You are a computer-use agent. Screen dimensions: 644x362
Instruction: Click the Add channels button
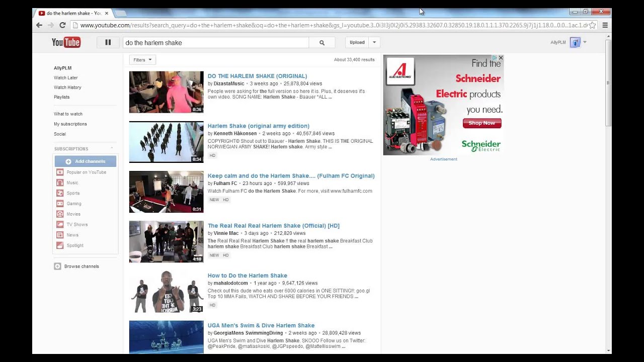86,161
